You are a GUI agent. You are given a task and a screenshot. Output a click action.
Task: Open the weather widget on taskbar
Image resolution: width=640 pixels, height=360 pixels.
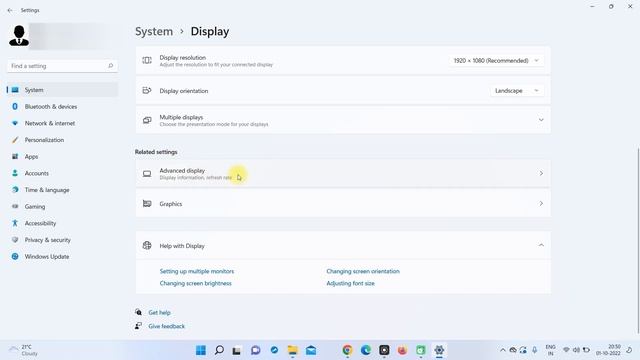point(24,350)
